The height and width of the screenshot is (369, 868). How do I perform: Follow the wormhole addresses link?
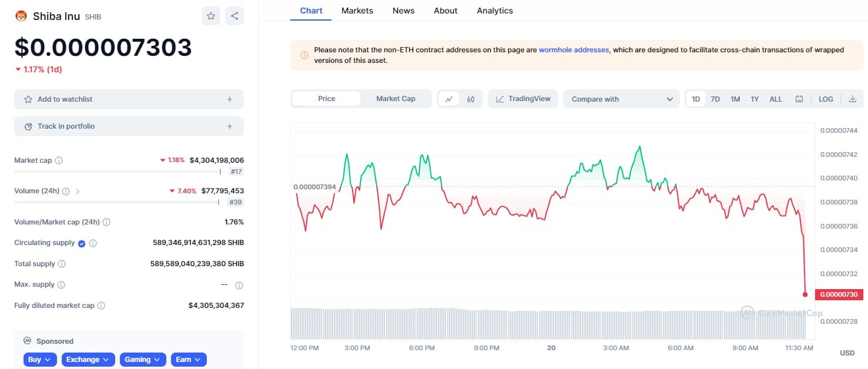click(574, 50)
